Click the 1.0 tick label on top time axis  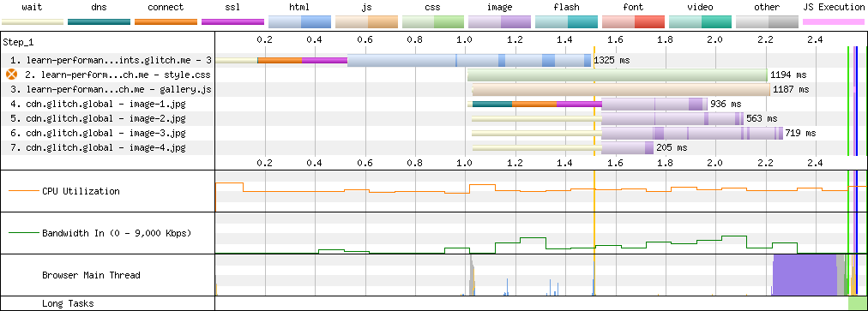pyautogui.click(x=465, y=39)
